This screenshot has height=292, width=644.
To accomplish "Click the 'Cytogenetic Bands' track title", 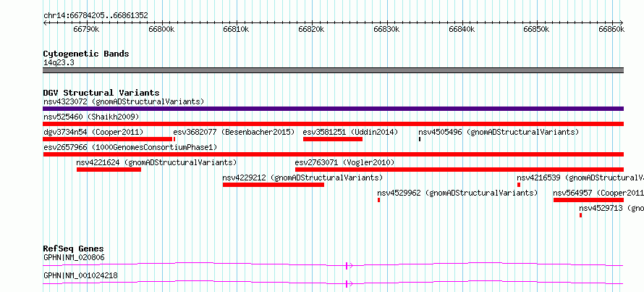I will (86, 54).
